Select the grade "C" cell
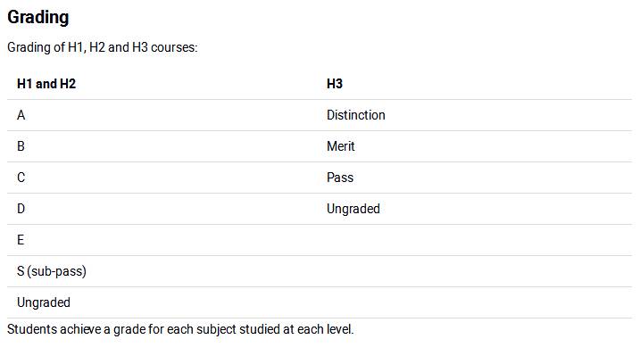 click(x=21, y=178)
